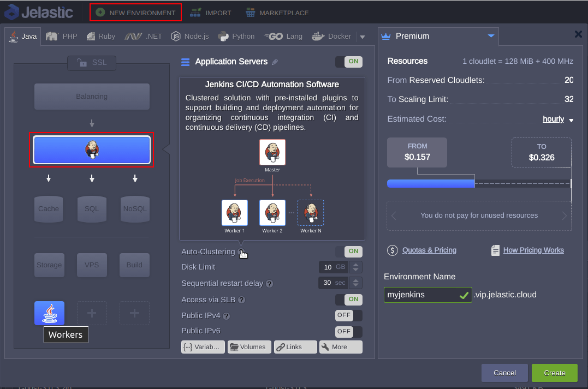Open the hourly estimated cost dropdown

pyautogui.click(x=558, y=119)
